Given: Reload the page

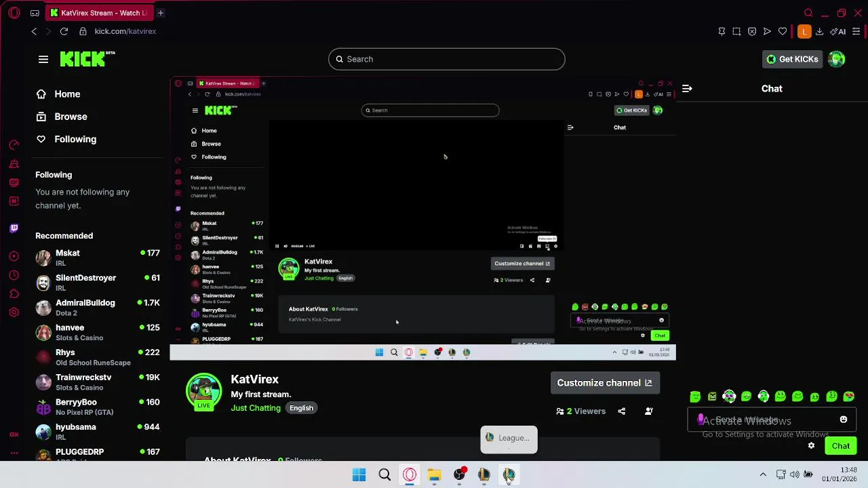Looking at the screenshot, I should click(x=64, y=31).
